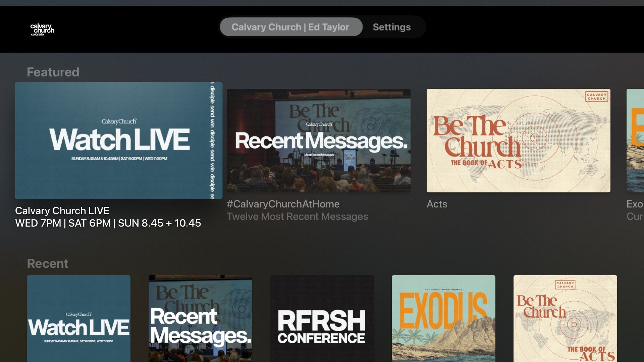This screenshot has height=362, width=644.
Task: Select the Calvary Church | Ed Taylor tab
Action: 291,27
